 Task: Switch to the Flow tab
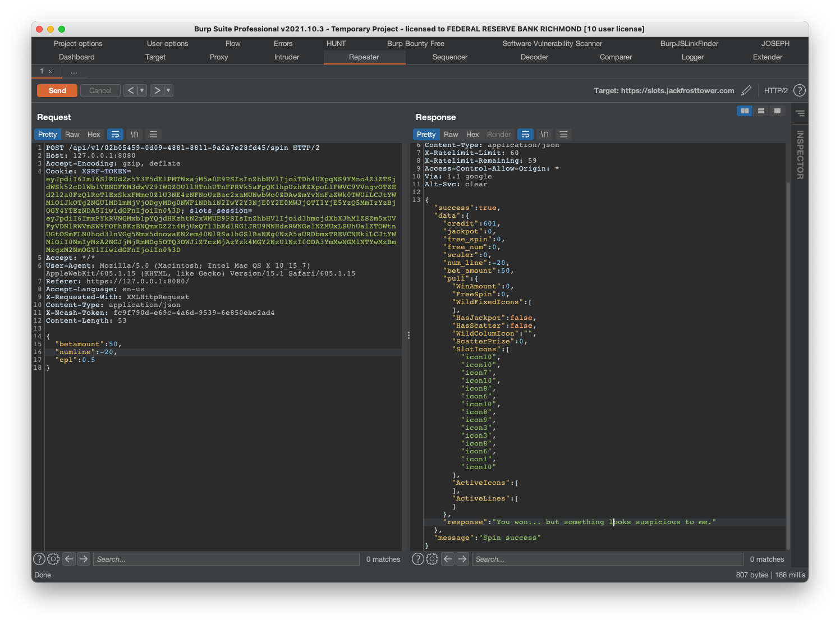coord(233,43)
